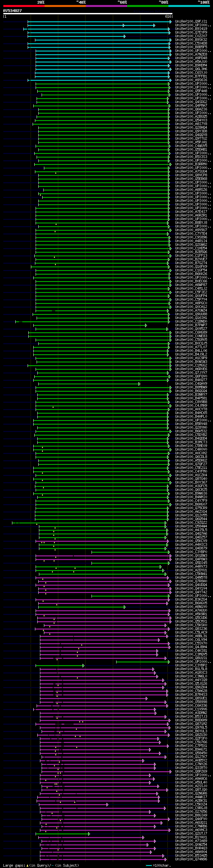
Task: Open the UniRef100_Q7EYP9 entry
Action: (191, 33)
